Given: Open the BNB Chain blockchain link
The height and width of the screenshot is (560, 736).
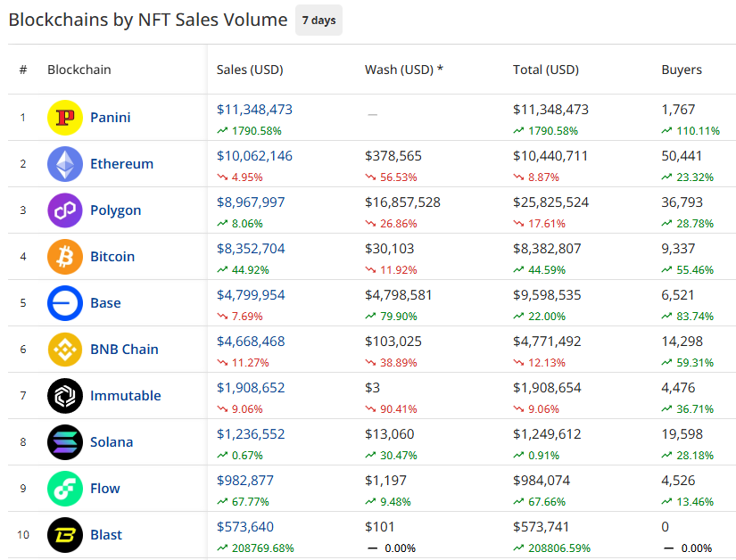Looking at the screenshot, I should pyautogui.click(x=124, y=350).
